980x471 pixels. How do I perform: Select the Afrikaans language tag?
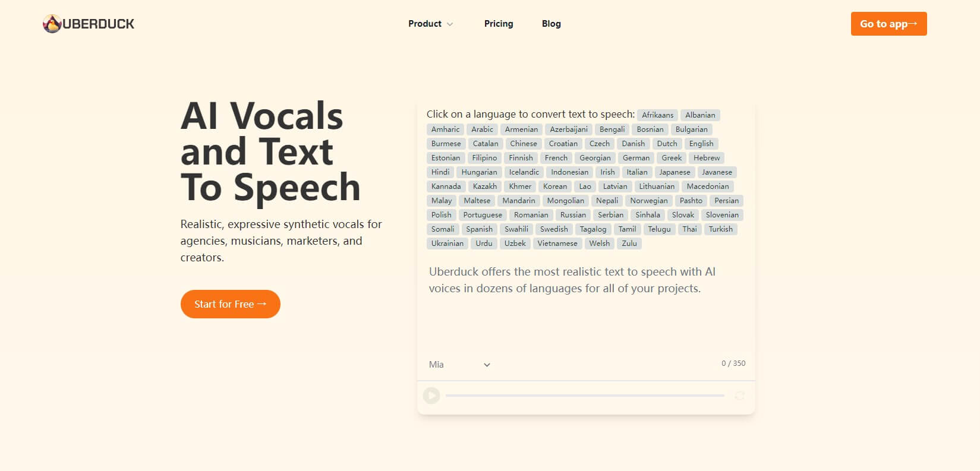coord(657,115)
